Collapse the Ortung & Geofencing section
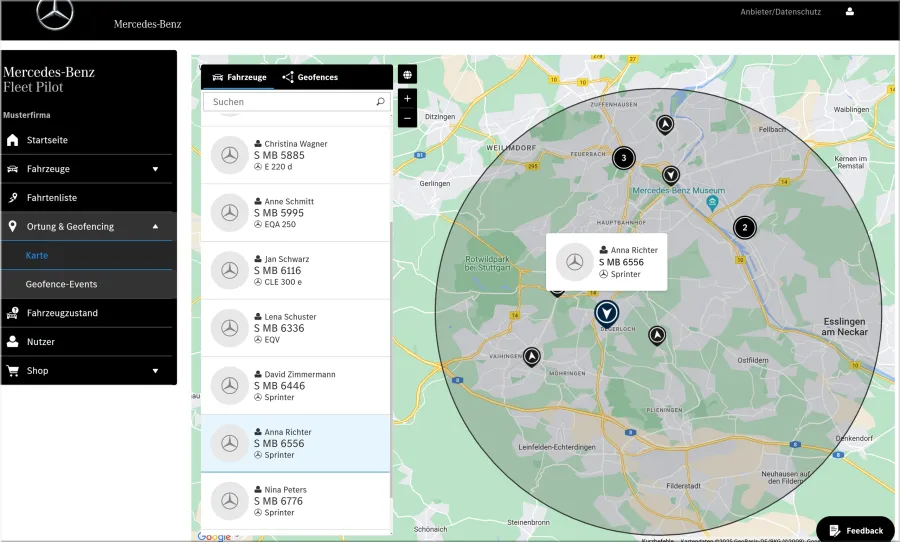The image size is (900, 542). coord(155,226)
